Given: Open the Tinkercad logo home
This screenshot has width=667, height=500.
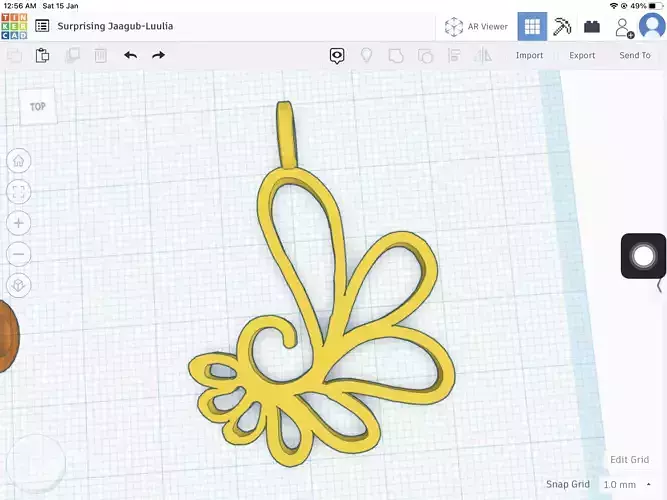Looking at the screenshot, I should (14, 26).
